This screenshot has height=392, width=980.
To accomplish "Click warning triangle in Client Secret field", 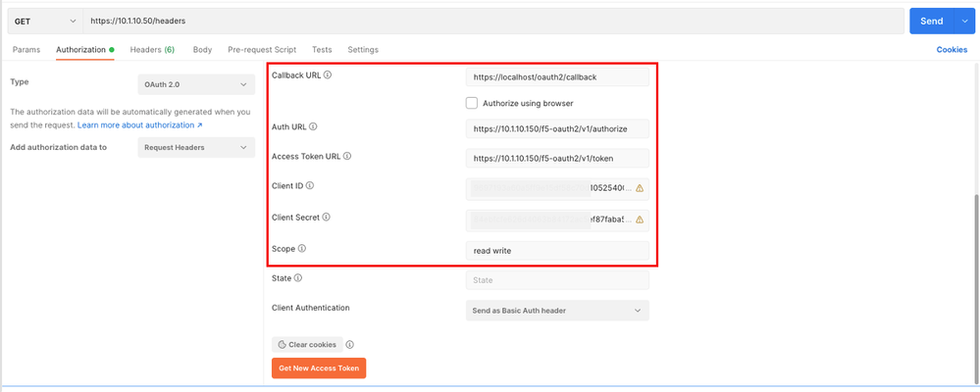I will (x=640, y=220).
